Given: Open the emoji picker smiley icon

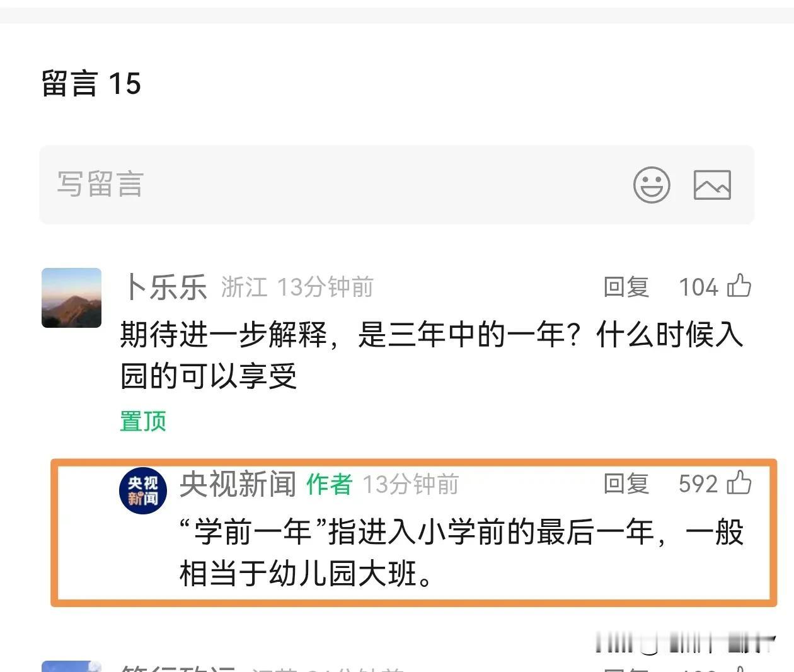Looking at the screenshot, I should pyautogui.click(x=652, y=185).
